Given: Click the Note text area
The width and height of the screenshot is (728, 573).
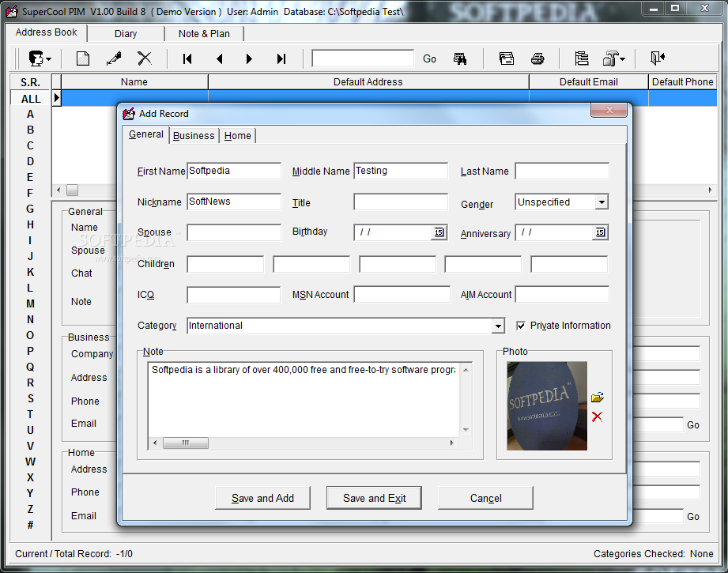Looking at the screenshot, I should 304,399.
